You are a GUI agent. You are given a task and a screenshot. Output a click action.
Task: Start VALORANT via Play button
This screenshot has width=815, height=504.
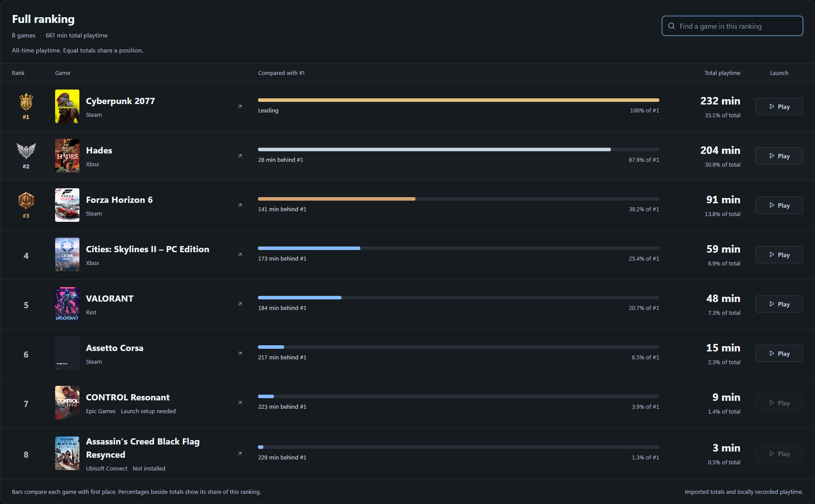779,304
